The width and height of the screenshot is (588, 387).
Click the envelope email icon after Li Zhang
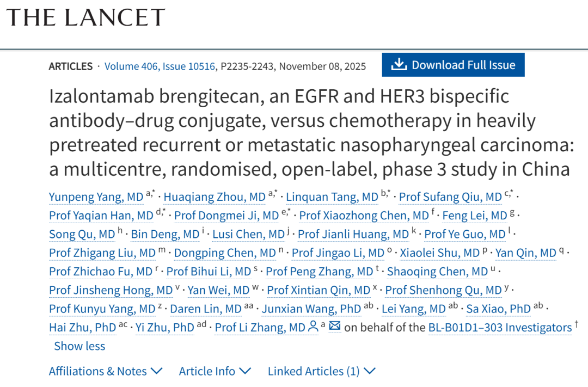coord(334,327)
